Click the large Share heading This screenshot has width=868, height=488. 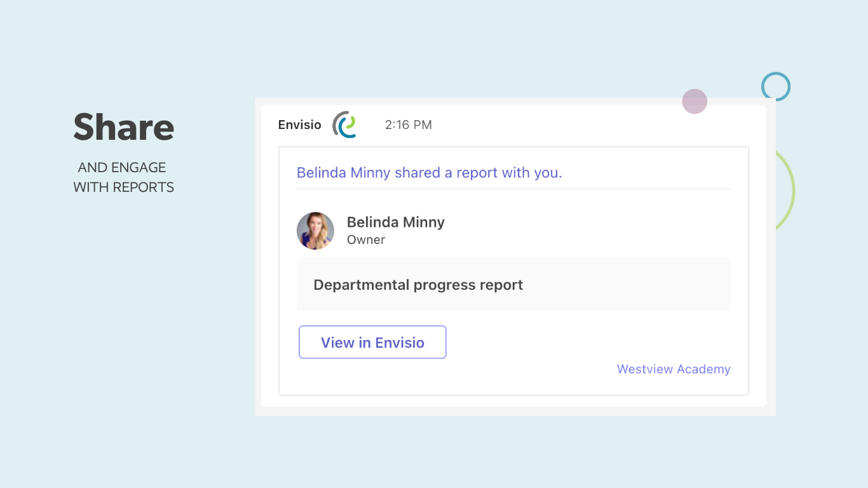coord(124,127)
